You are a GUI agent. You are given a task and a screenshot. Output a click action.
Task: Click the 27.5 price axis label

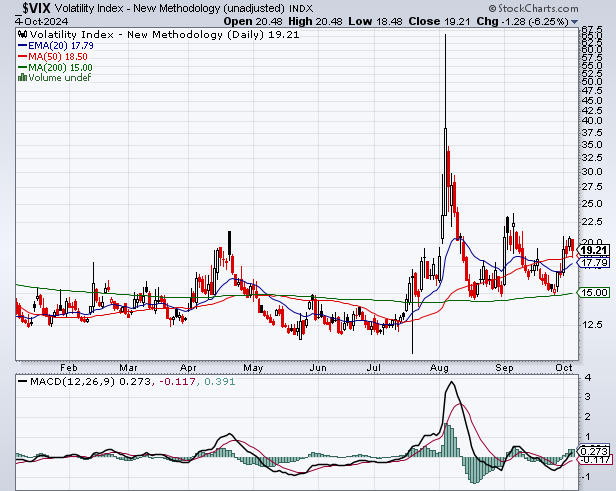(x=592, y=187)
